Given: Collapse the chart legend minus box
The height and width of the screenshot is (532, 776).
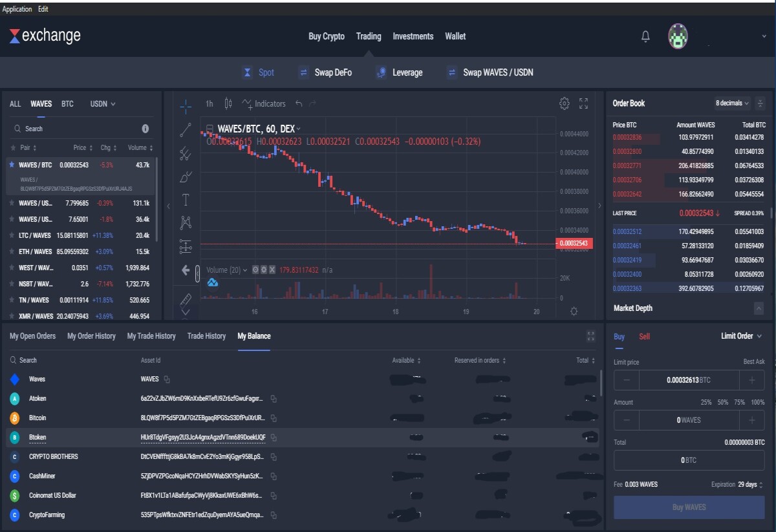Looking at the screenshot, I should 210,128.
